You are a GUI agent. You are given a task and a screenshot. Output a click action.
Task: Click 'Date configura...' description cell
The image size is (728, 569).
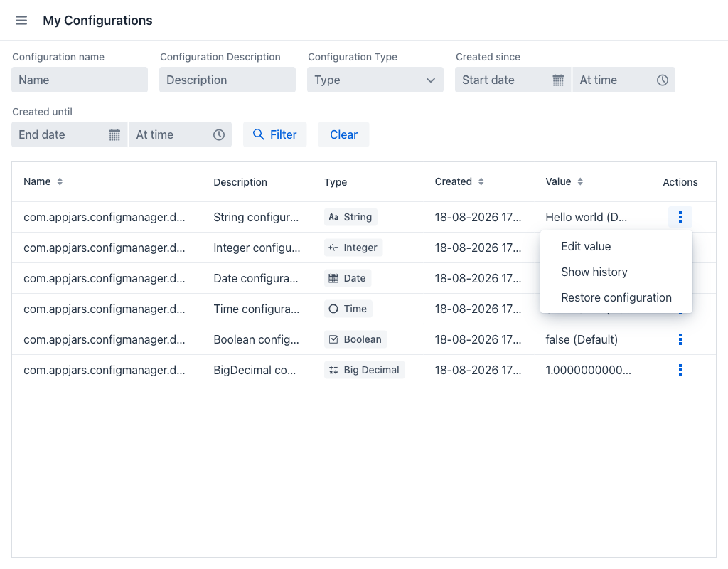click(256, 278)
